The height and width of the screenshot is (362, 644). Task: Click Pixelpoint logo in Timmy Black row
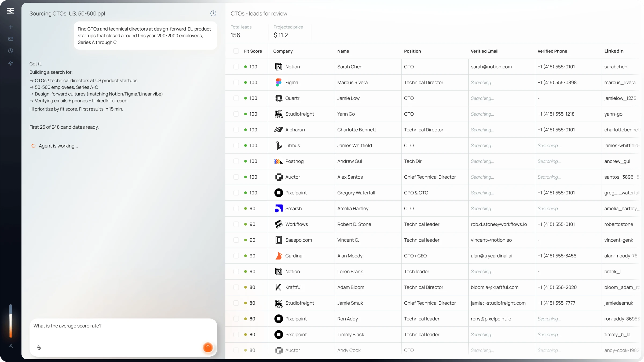pyautogui.click(x=279, y=335)
